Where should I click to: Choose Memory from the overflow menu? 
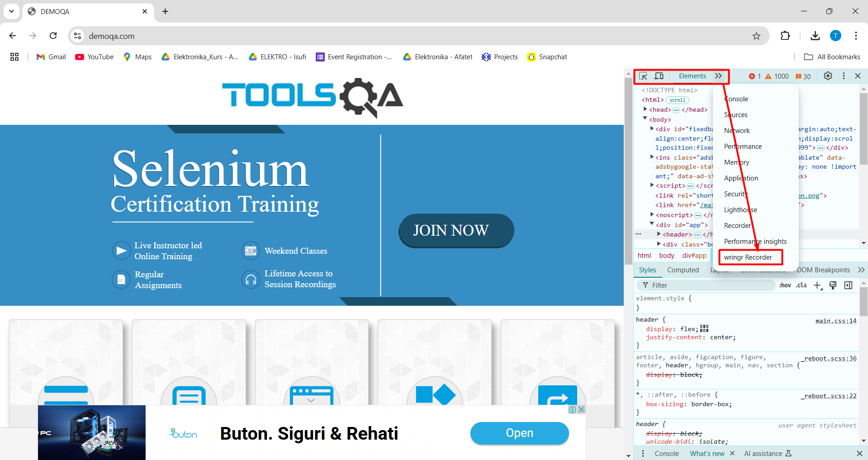pos(737,162)
